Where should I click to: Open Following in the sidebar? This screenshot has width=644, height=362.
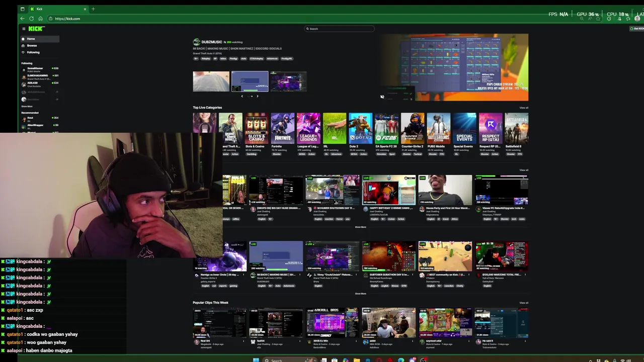pyautogui.click(x=40, y=52)
